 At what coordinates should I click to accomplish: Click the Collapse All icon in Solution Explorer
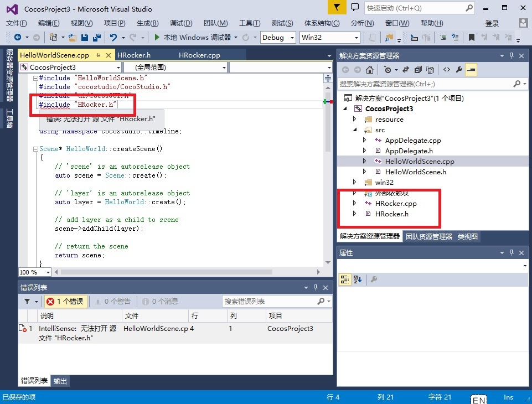pyautogui.click(x=417, y=70)
